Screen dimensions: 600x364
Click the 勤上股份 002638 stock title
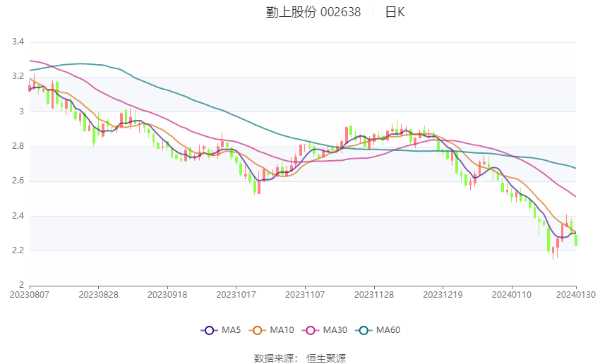pos(313,12)
